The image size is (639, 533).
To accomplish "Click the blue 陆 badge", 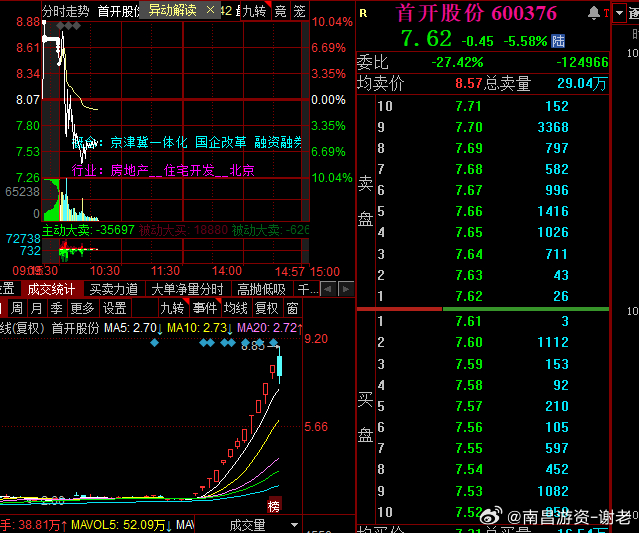I will pyautogui.click(x=558, y=41).
